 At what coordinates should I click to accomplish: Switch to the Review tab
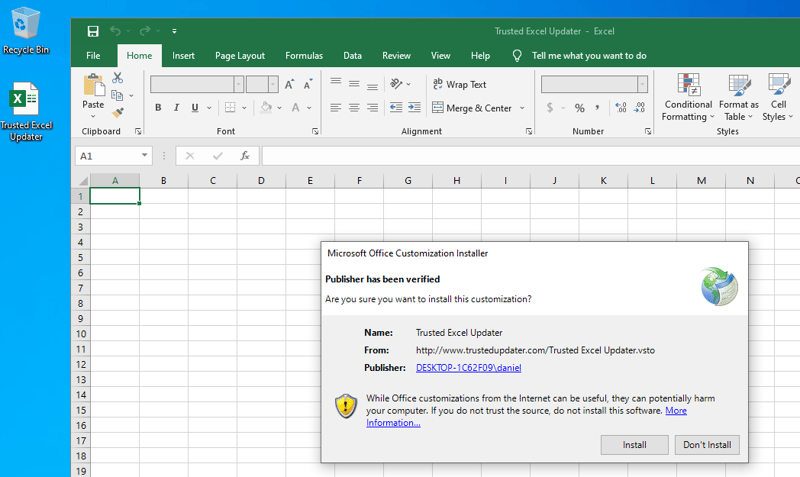[396, 56]
